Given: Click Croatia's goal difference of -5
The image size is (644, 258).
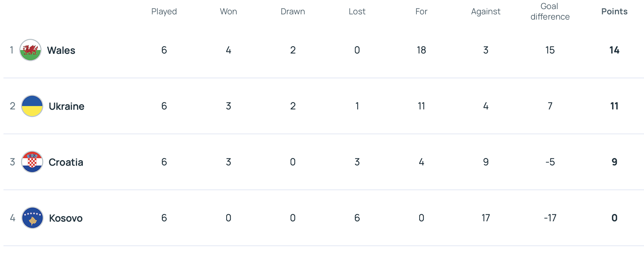Looking at the screenshot, I should 550,162.
